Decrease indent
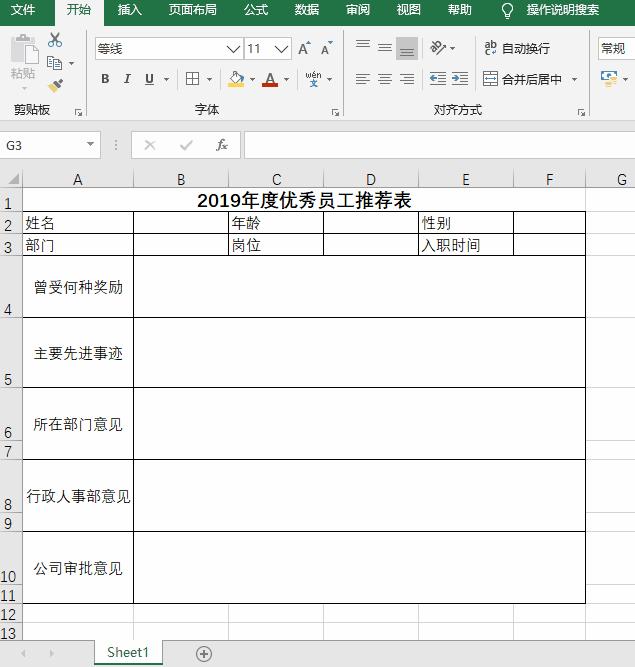This screenshot has width=635, height=667. pos(438,79)
